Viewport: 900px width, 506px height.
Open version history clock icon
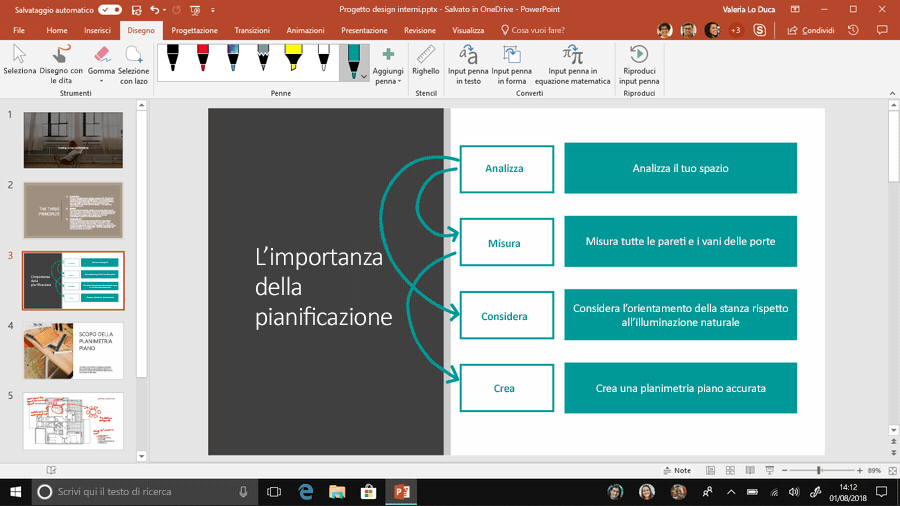click(854, 30)
